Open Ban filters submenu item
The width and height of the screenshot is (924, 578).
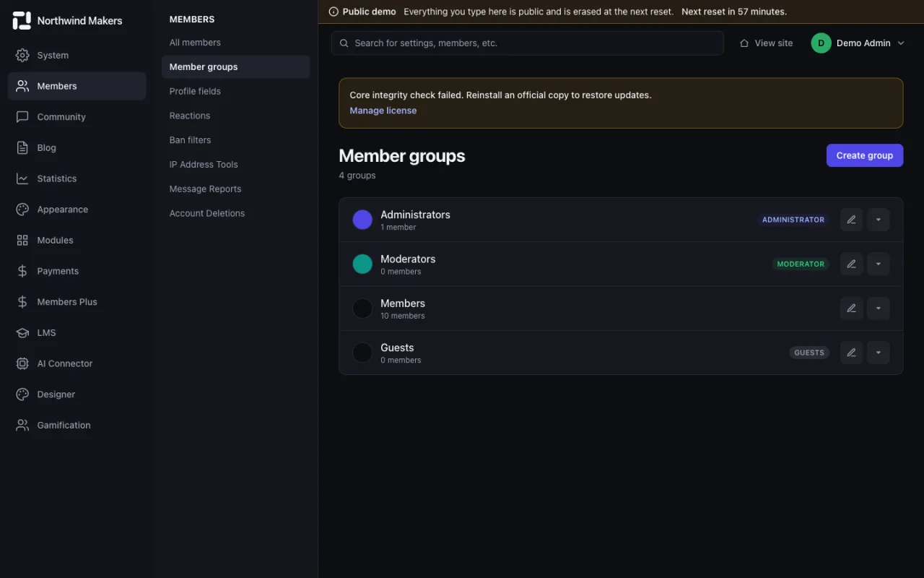[x=235, y=140]
